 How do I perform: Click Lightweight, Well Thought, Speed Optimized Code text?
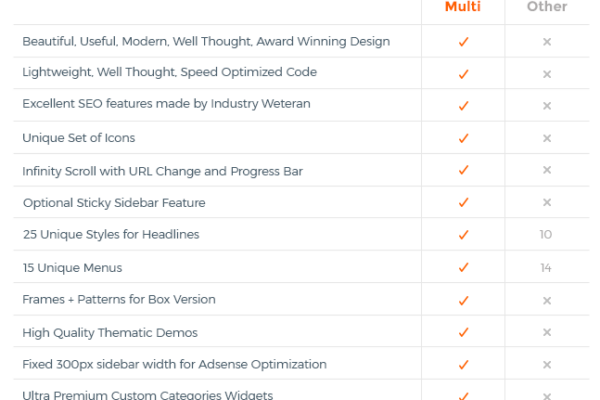(170, 72)
